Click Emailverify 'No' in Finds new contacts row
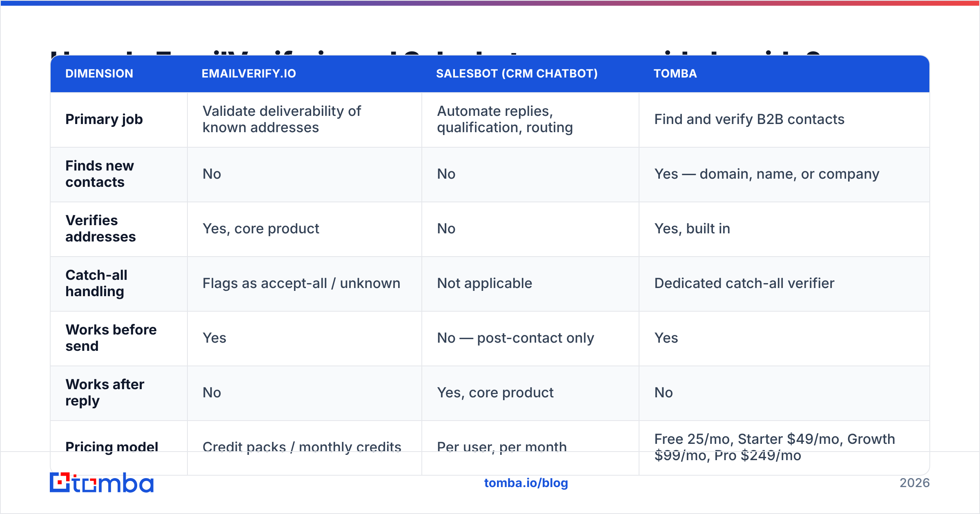 pyautogui.click(x=212, y=174)
